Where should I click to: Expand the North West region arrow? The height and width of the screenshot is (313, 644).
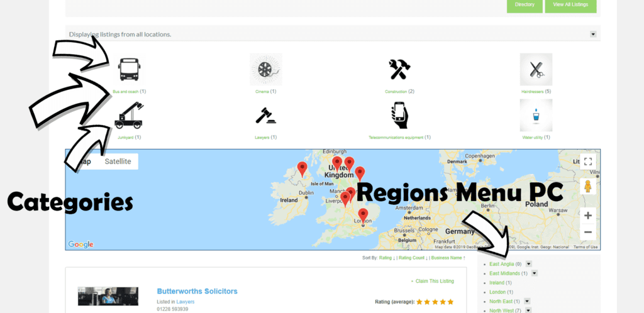tap(528, 310)
